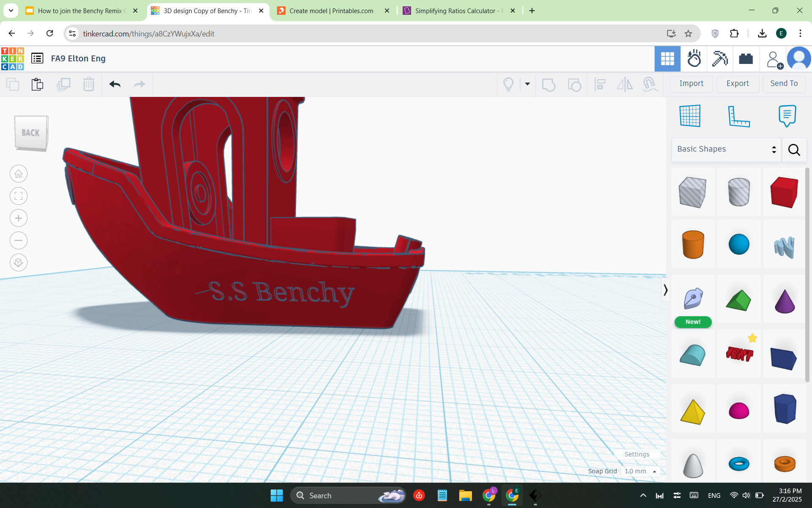
Task: Open the Snap Grid 1.0 mm dropdown
Action: [x=640, y=471]
